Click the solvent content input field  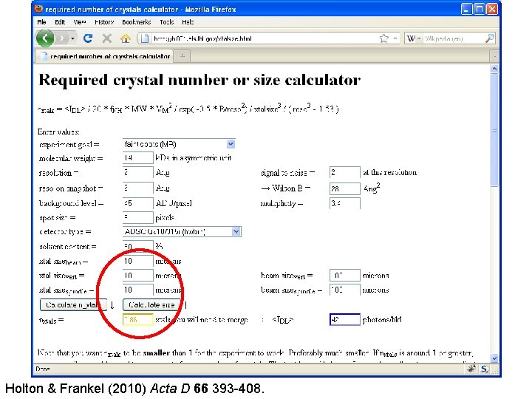137,246
